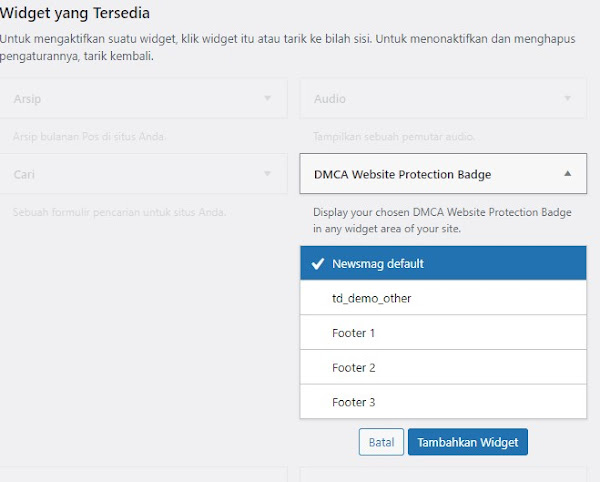
Task: Expand the Cari widget arrow
Action: coord(267,174)
